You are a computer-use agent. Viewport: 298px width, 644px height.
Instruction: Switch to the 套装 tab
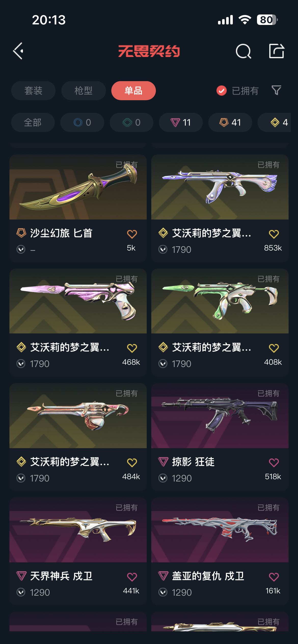click(33, 91)
